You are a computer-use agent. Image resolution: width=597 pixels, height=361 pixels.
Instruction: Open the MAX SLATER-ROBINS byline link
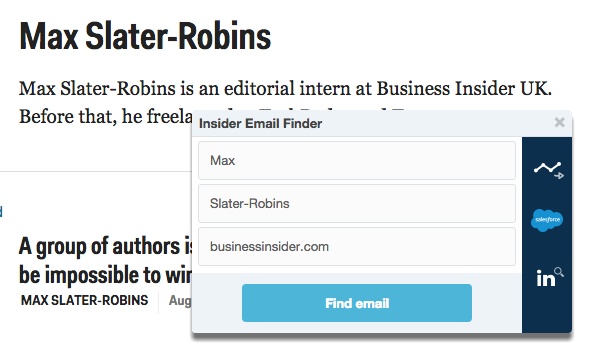coord(85,300)
